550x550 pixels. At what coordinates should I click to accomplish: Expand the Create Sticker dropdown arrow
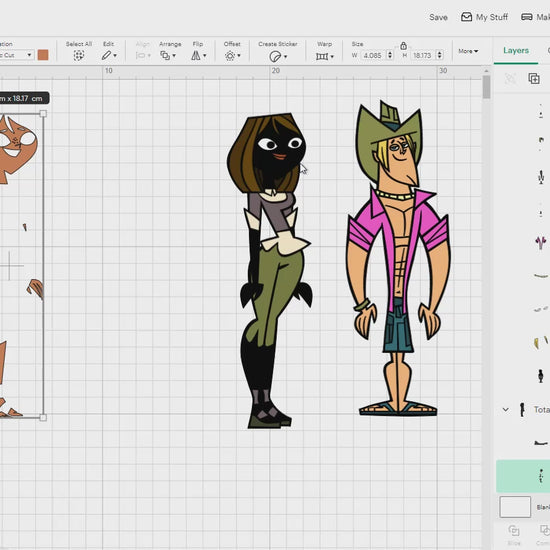coord(286,56)
